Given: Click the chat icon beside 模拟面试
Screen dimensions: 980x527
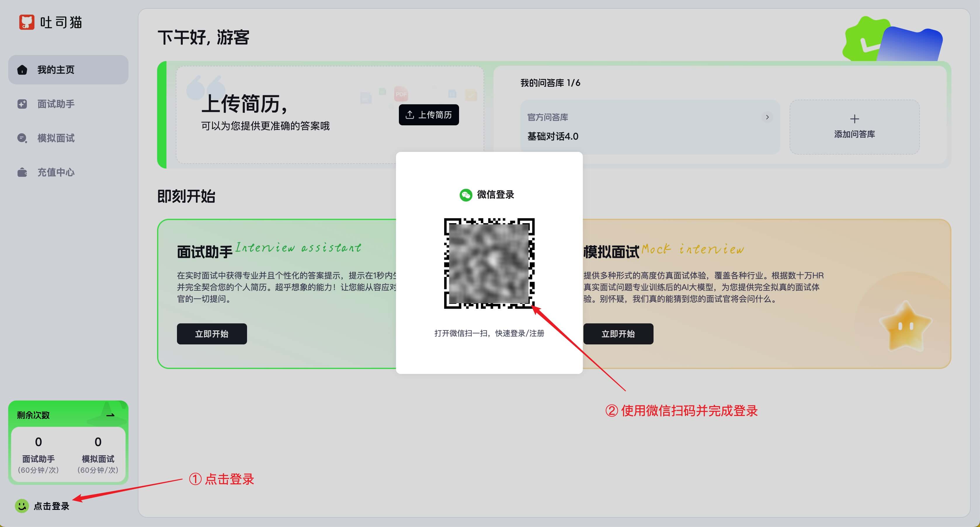Looking at the screenshot, I should coord(22,138).
